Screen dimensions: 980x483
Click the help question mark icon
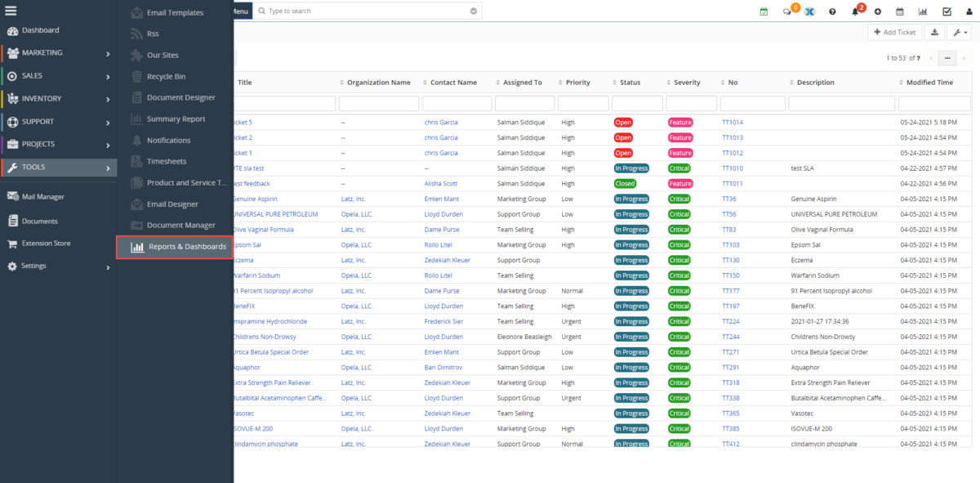833,11
